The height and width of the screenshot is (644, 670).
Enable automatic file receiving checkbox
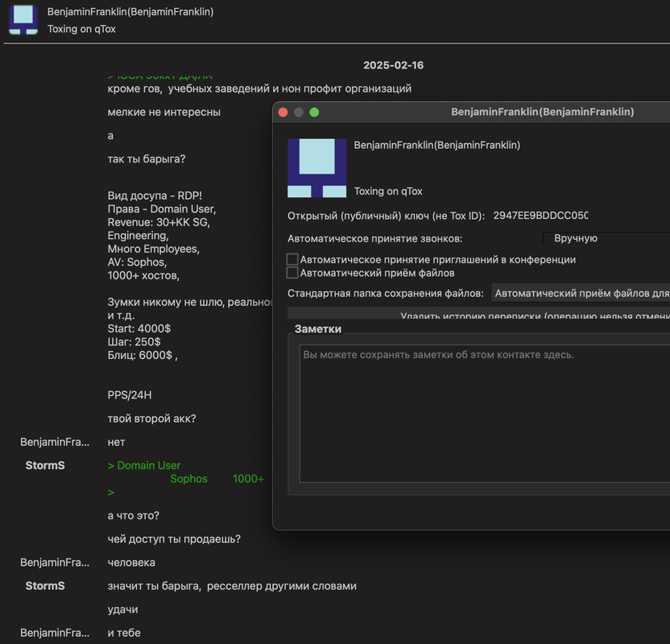point(292,272)
